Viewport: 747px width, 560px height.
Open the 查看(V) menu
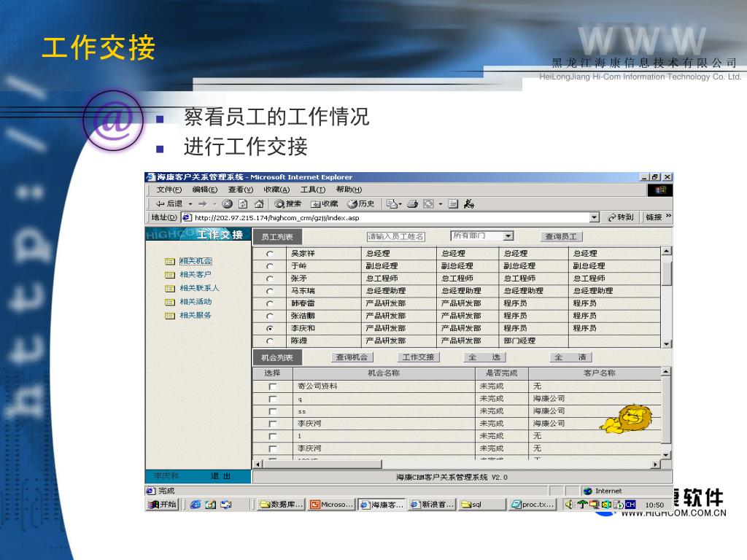click(x=241, y=190)
